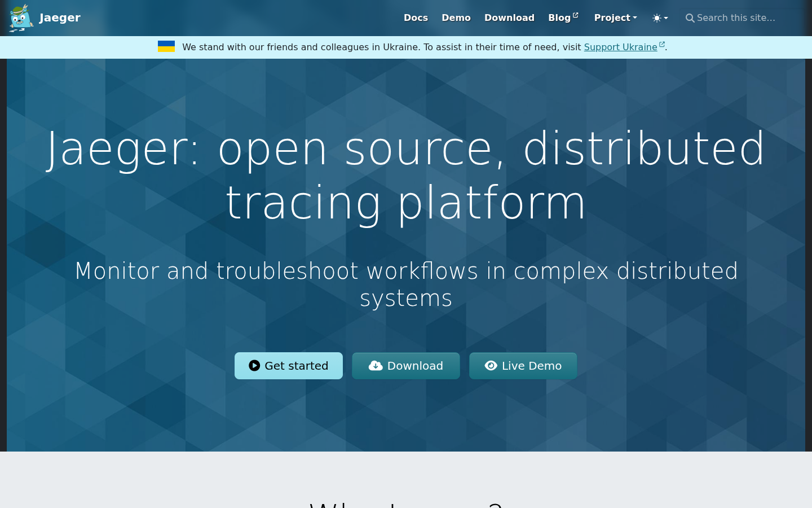
Task: Open the Demo page from navbar
Action: pos(456,18)
